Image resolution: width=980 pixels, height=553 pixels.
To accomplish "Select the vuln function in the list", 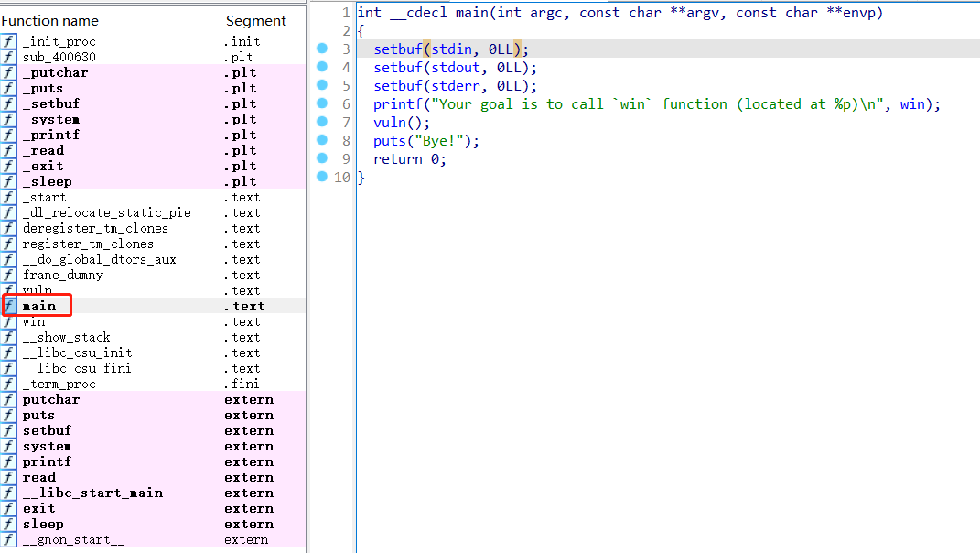I will click(x=37, y=290).
